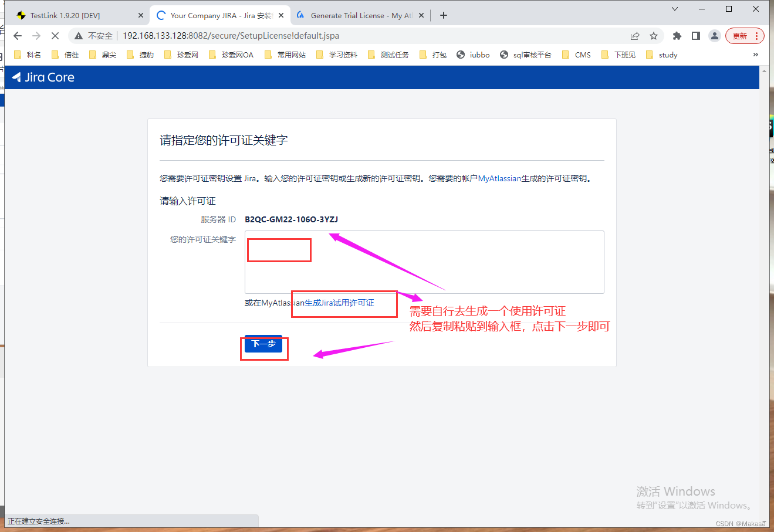Screen dimensions: 774x532
Task: Click the 请指定您的许可证关键字 heading
Action: click(x=224, y=140)
